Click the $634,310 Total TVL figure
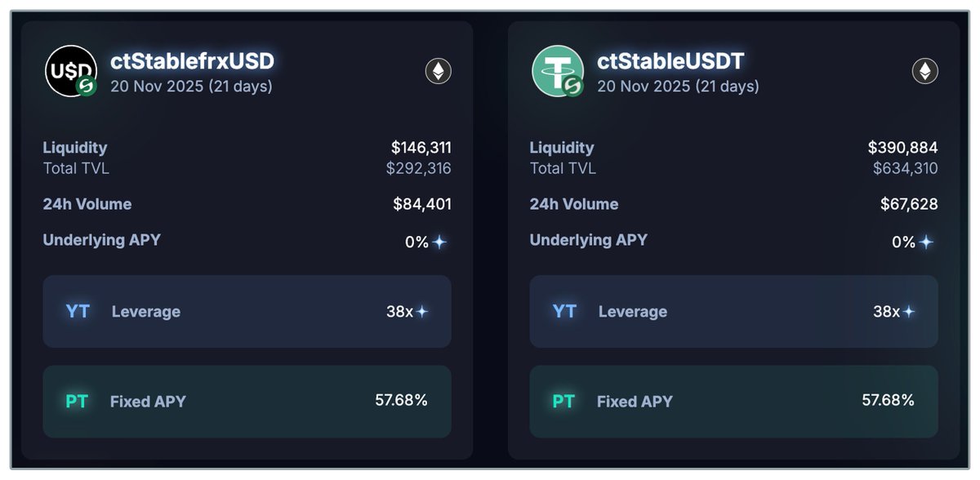The height and width of the screenshot is (480, 980). click(905, 169)
